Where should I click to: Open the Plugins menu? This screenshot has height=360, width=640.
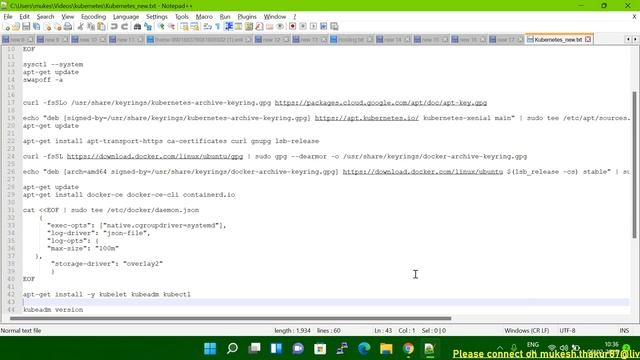[247, 17]
